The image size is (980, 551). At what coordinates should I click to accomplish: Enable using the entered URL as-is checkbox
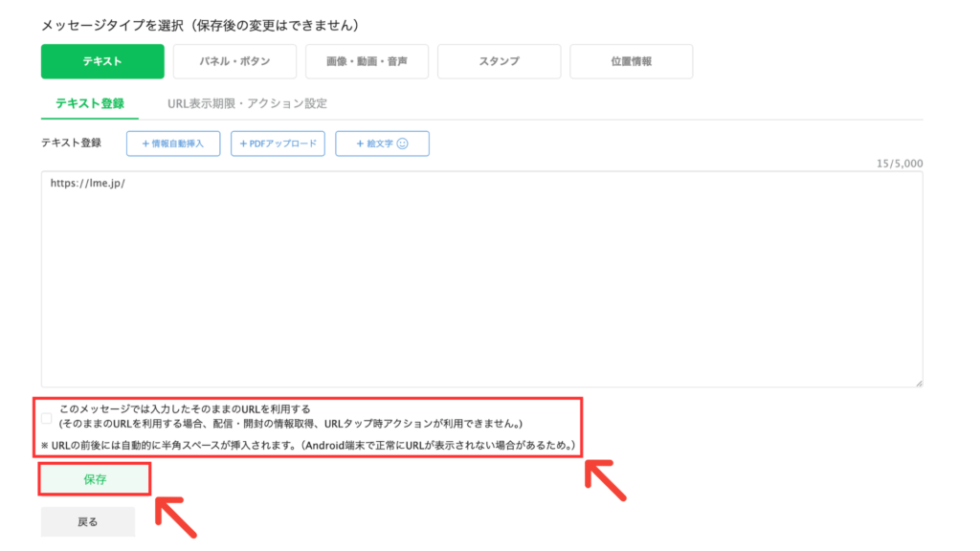click(x=47, y=418)
